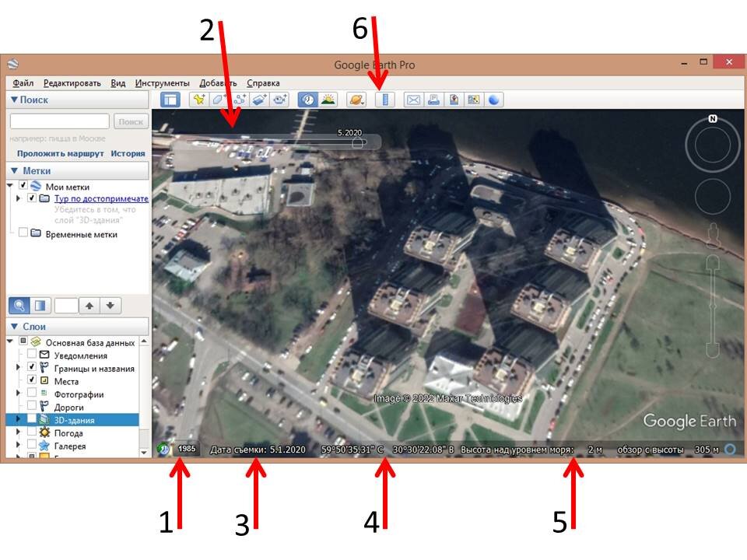
Task: Open the Добавить menu
Action: (x=218, y=83)
